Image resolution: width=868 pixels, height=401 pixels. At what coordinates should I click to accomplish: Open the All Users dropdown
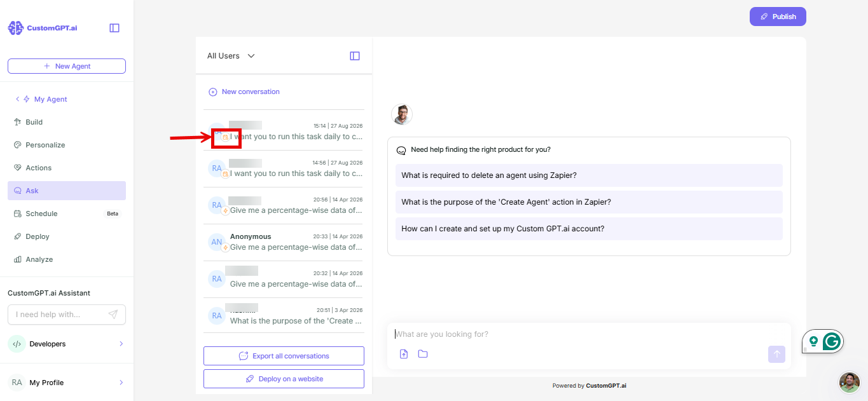pos(231,56)
